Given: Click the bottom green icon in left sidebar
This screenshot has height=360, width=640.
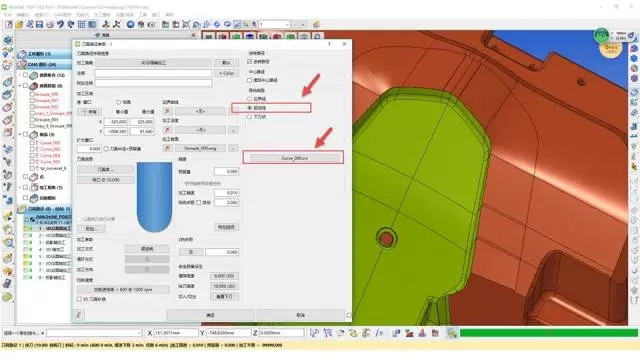Looking at the screenshot, I should click(7, 297).
